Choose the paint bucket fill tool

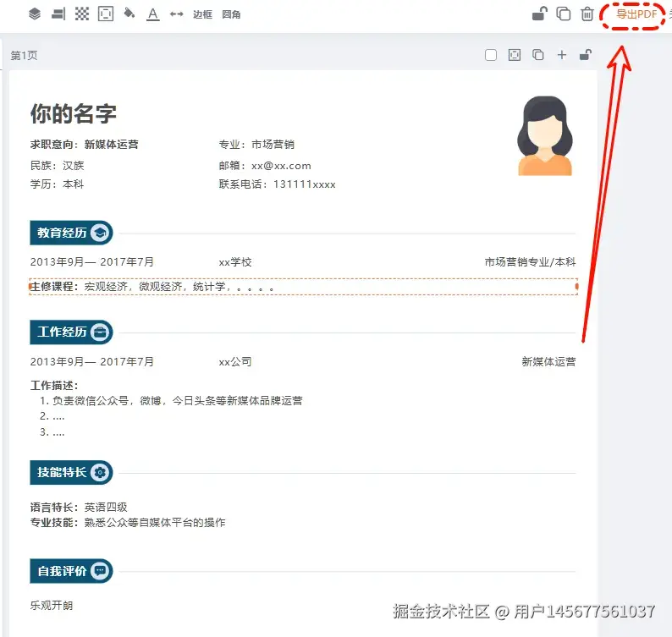point(129,14)
